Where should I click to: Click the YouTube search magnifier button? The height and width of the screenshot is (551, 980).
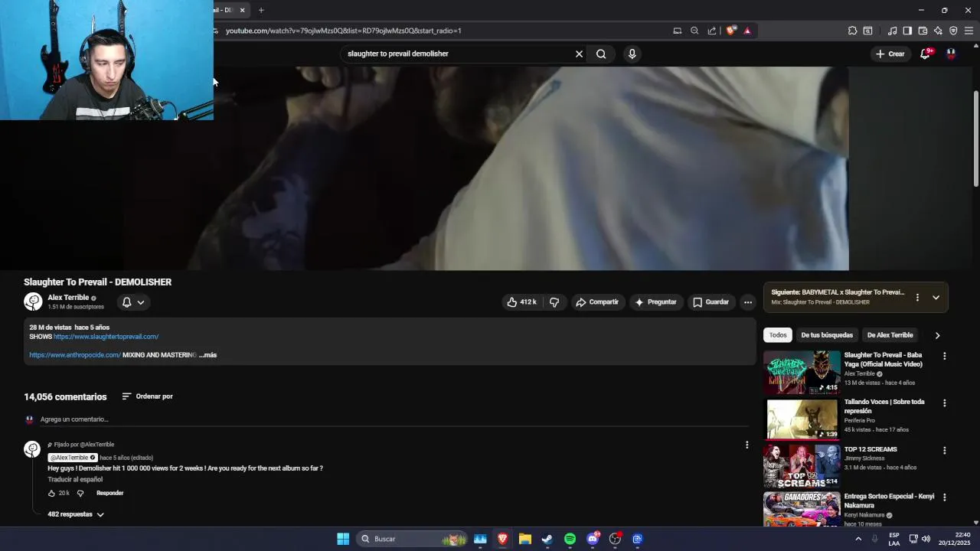pyautogui.click(x=601, y=54)
